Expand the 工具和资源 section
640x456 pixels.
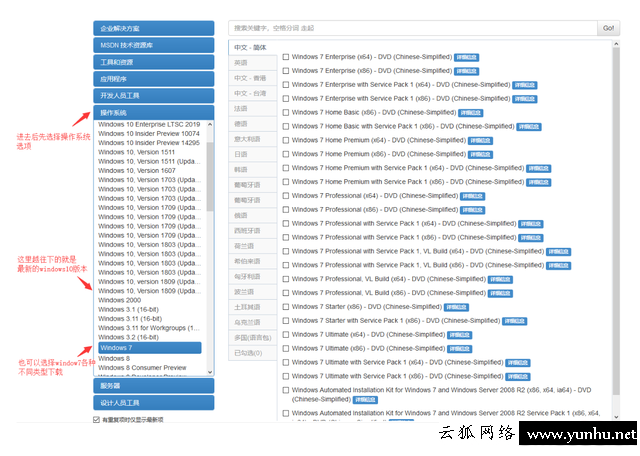point(153,62)
